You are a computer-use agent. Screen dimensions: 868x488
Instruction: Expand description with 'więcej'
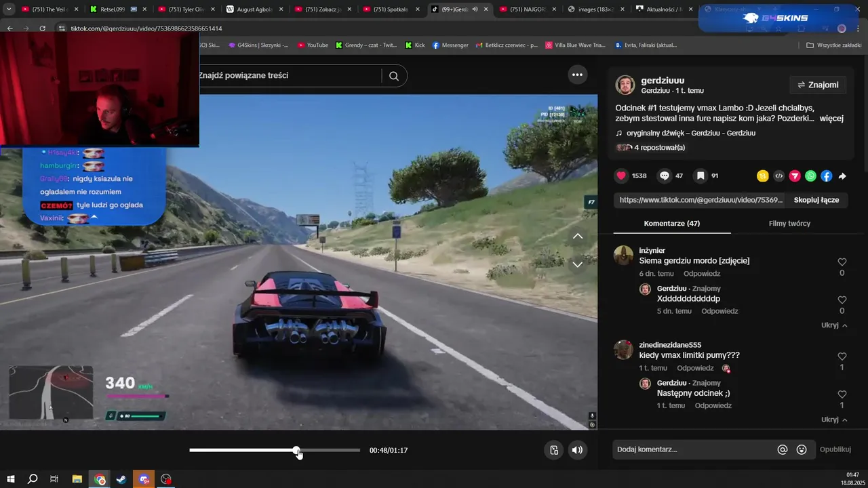(x=831, y=119)
